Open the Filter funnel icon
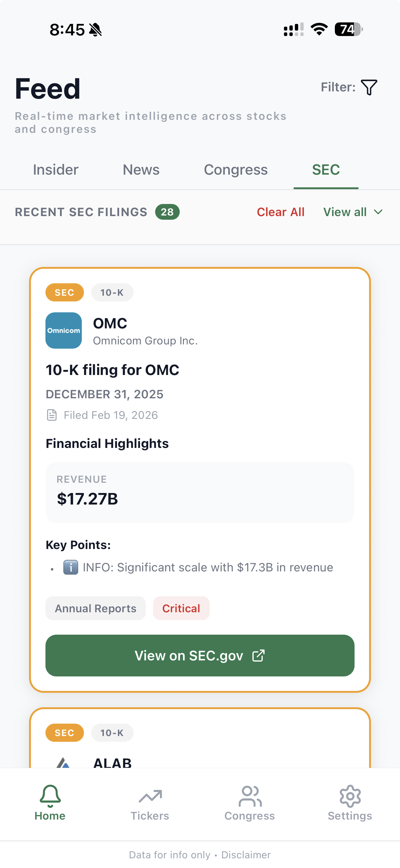The width and height of the screenshot is (400, 868). coord(368,87)
